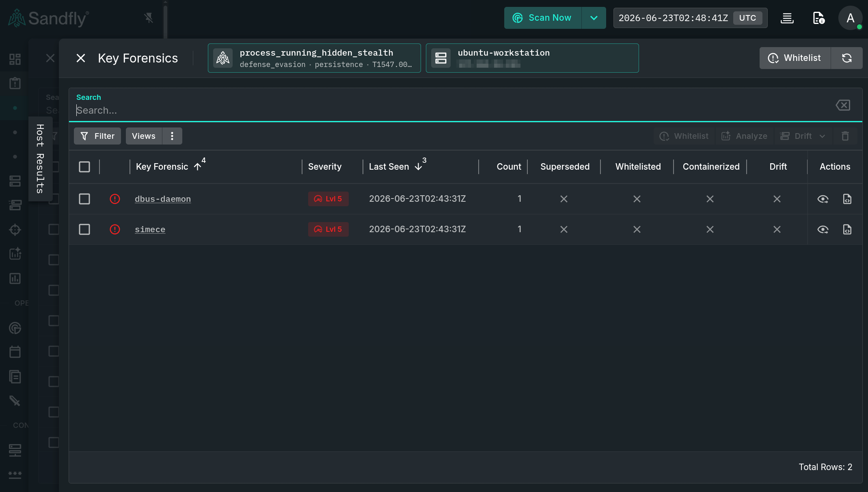Open the Host Results vertical tab
This screenshot has height=492, width=868.
[x=40, y=159]
